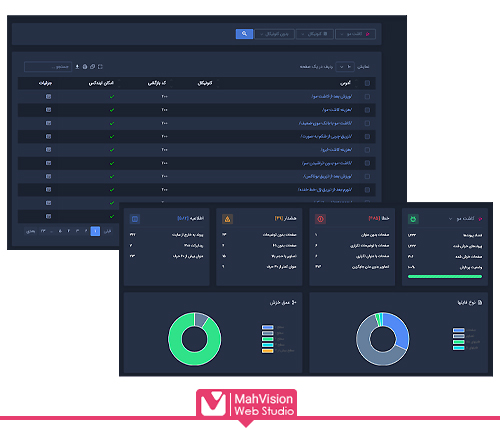The height and width of the screenshot is (430, 500).
Task: Open the first URL link in the table
Action: coord(332,96)
